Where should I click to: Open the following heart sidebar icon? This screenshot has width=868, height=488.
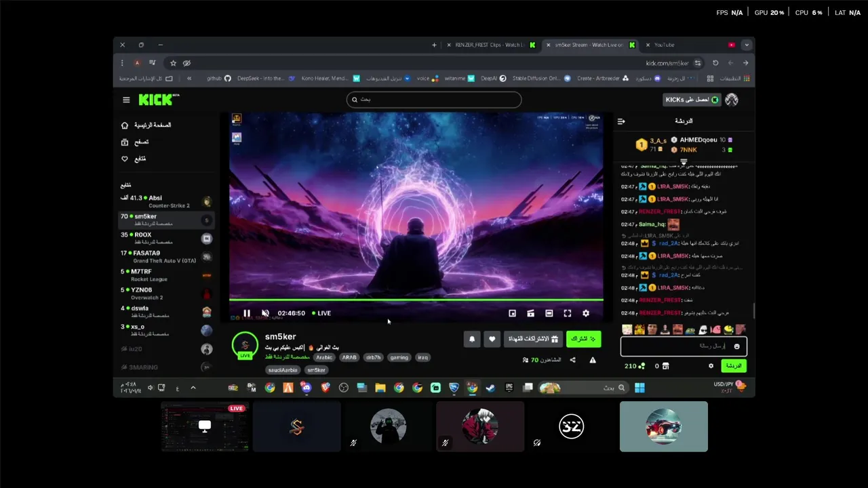pyautogui.click(x=125, y=159)
